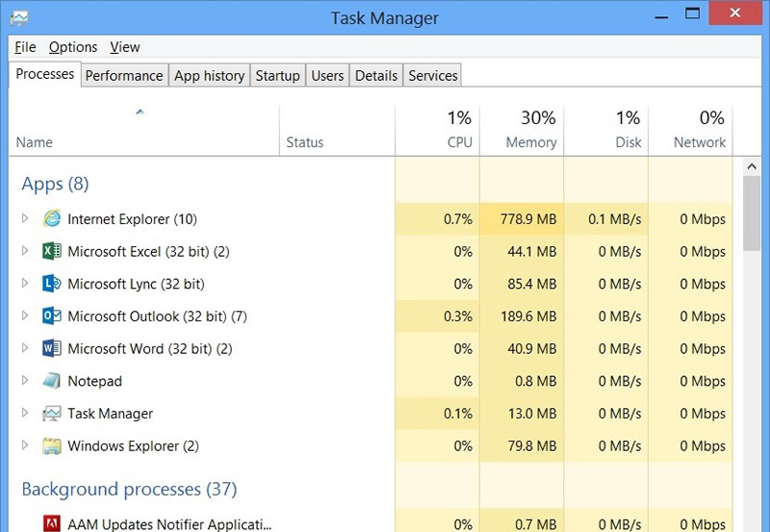Viewport: 770px width, 532px height.
Task: Expand Microsoft Excel (32 bit) processes
Action: [25, 251]
